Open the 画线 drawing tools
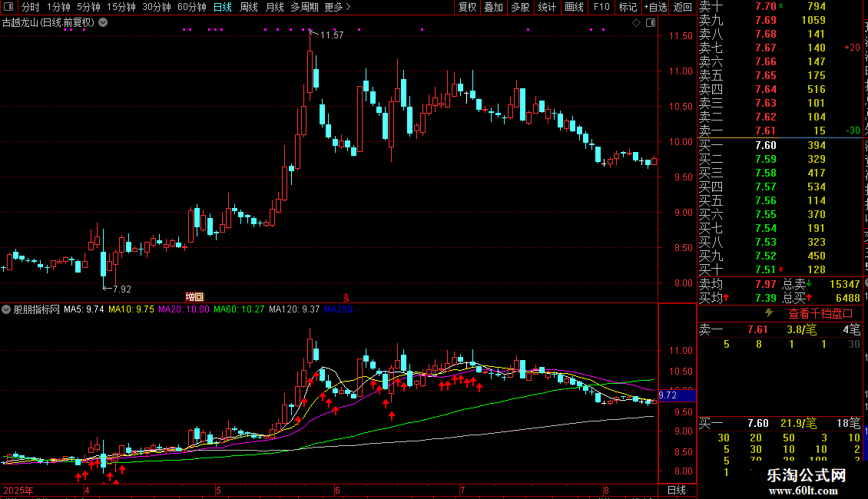The width and height of the screenshot is (868, 499). (574, 7)
